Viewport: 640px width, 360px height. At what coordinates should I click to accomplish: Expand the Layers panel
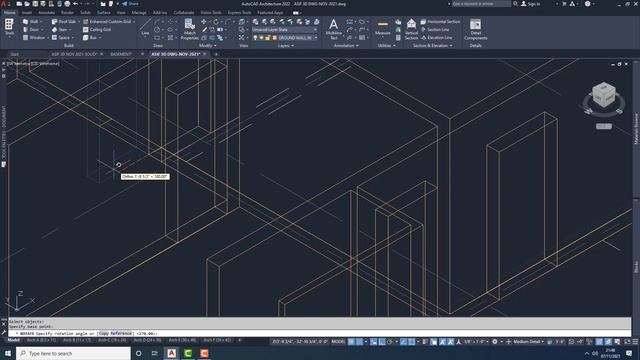pyautogui.click(x=286, y=46)
